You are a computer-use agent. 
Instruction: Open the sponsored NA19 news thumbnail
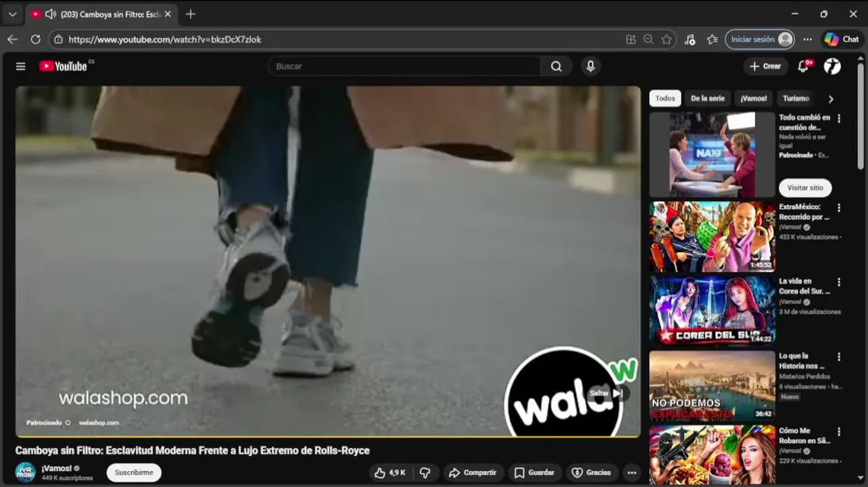pyautogui.click(x=712, y=155)
